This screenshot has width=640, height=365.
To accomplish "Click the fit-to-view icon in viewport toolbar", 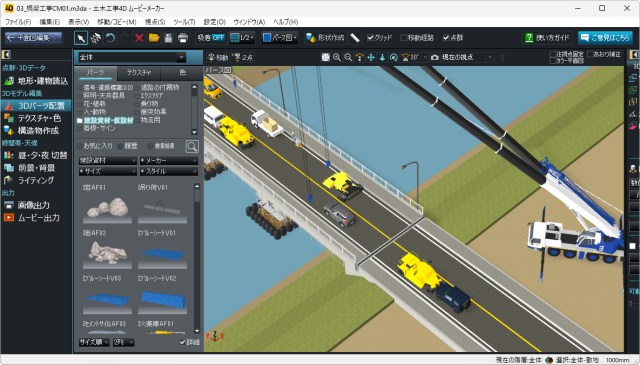I will [325, 58].
